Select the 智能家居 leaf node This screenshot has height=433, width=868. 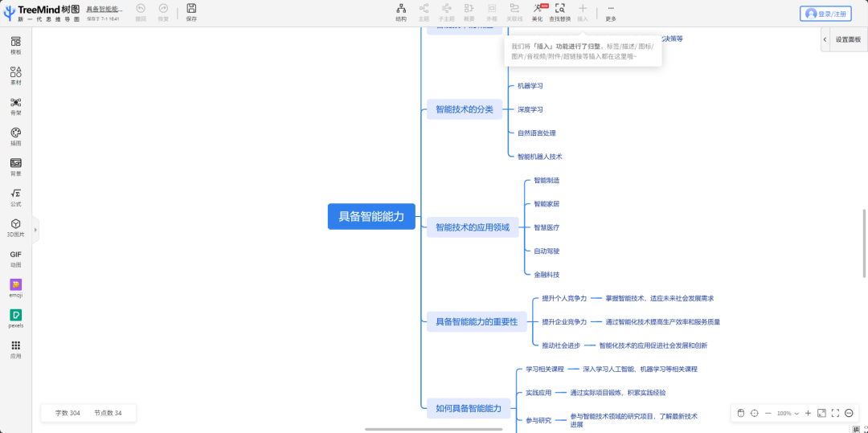[547, 204]
